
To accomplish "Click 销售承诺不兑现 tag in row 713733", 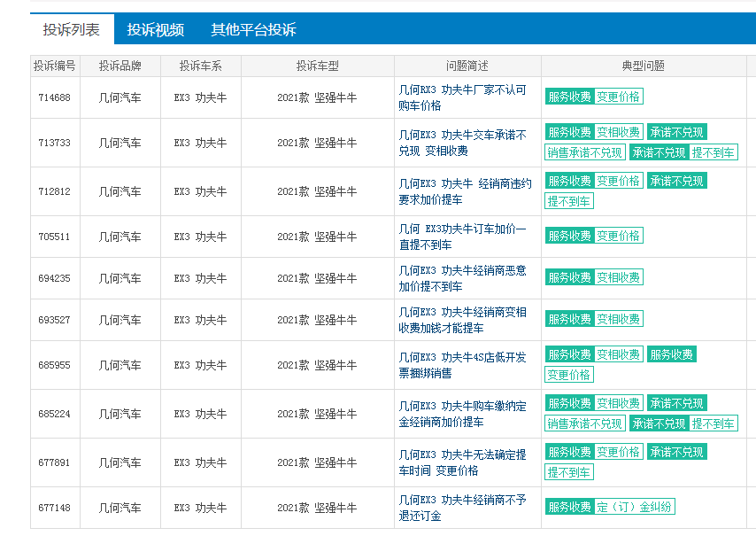I will (585, 153).
